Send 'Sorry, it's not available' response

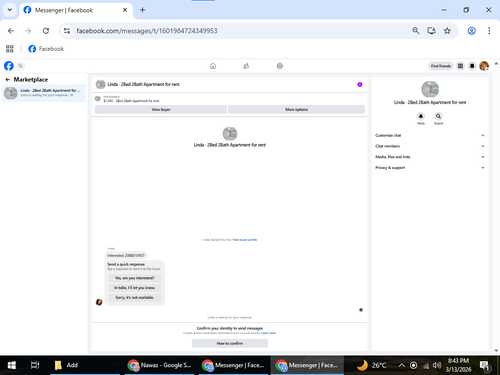[135, 297]
